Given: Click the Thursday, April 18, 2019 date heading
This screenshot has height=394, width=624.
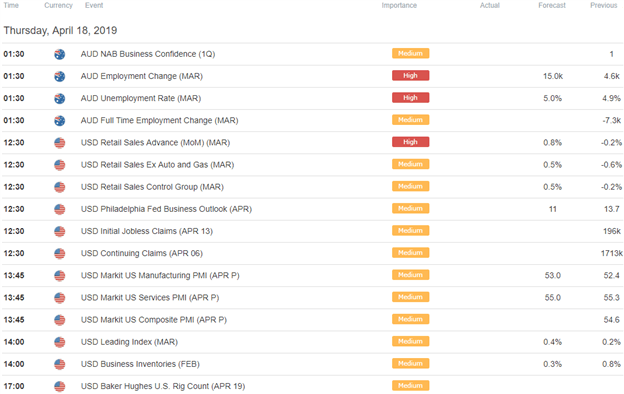Looking at the screenshot, I should pyautogui.click(x=60, y=31).
